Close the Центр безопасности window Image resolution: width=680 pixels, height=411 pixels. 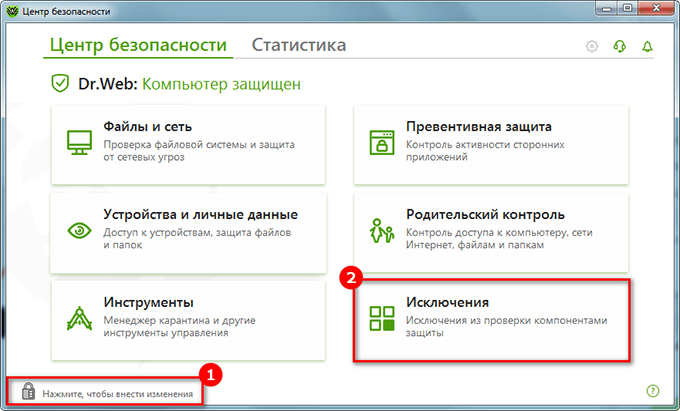(656, 8)
